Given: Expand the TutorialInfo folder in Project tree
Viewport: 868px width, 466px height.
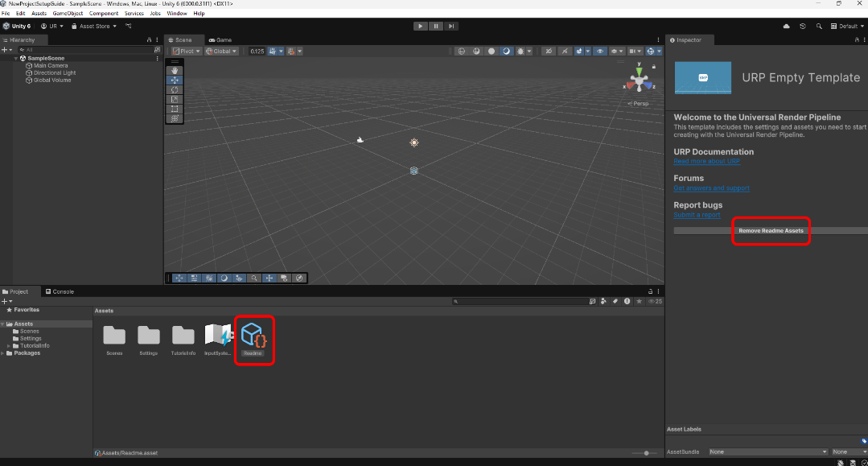Looking at the screenshot, I should point(9,346).
